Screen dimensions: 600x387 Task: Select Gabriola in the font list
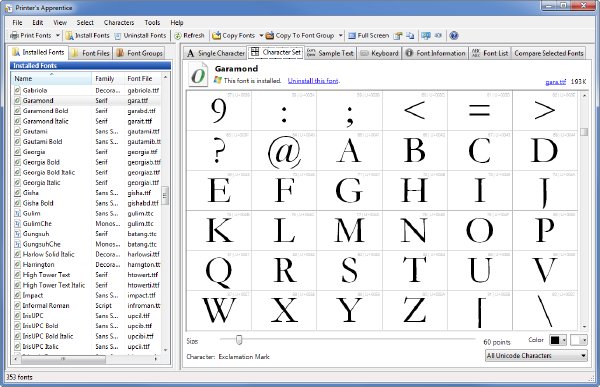tap(86, 90)
